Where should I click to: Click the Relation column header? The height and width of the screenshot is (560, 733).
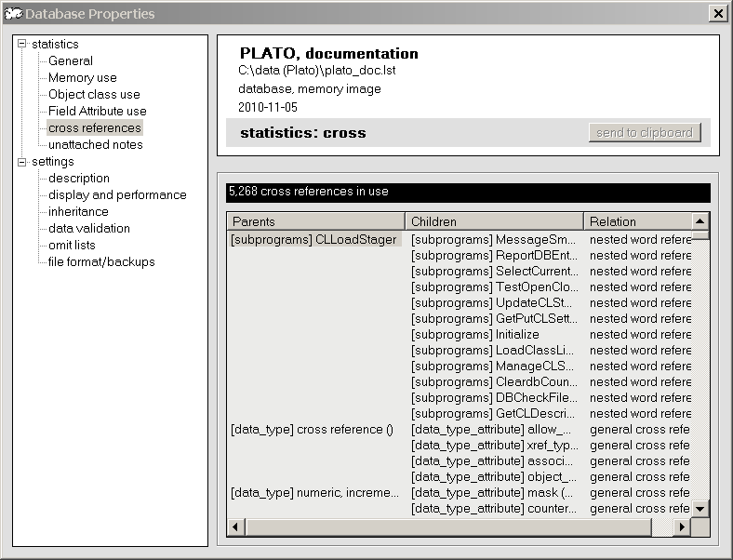638,221
